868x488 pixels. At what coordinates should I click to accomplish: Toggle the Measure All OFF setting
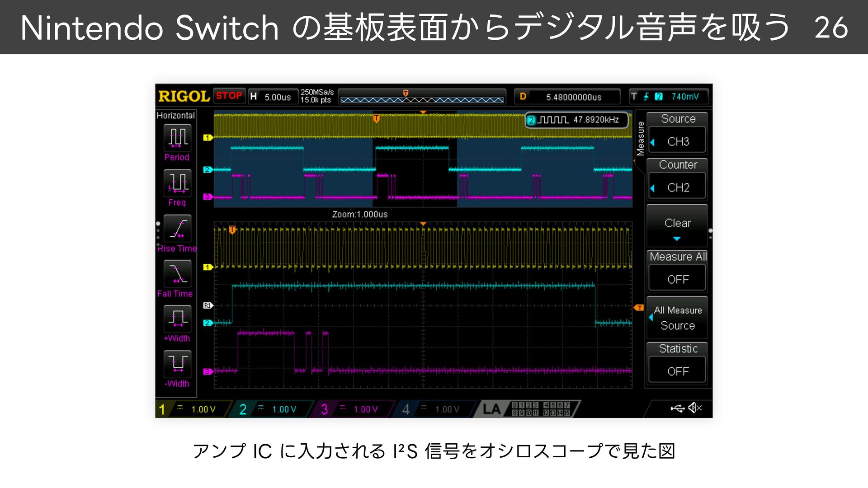tap(677, 279)
